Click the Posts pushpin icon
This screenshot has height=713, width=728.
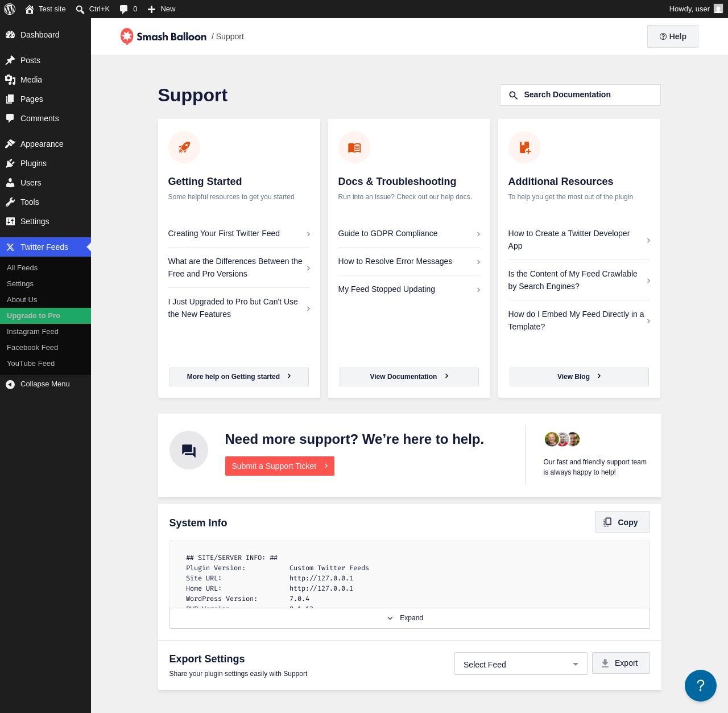(x=10, y=60)
